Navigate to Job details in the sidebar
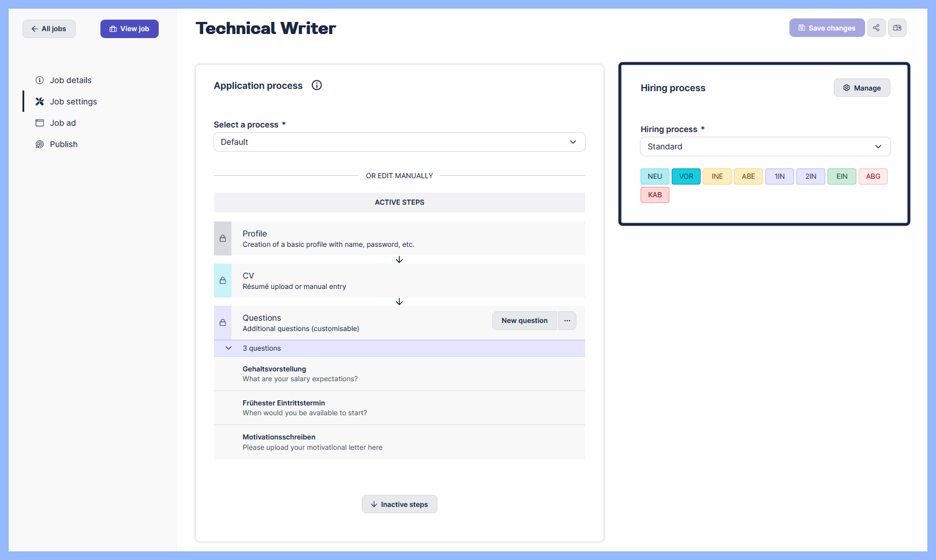Viewport: 936px width, 560px height. point(70,80)
